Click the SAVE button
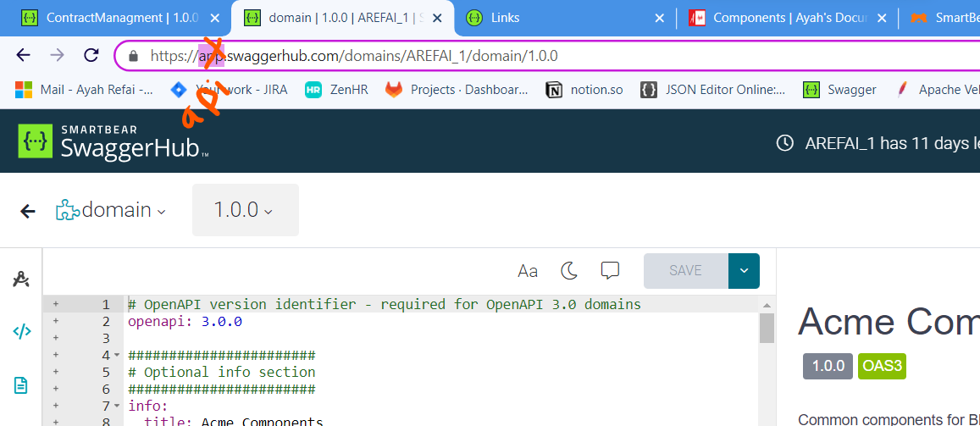This screenshot has height=426, width=980. pyautogui.click(x=685, y=270)
